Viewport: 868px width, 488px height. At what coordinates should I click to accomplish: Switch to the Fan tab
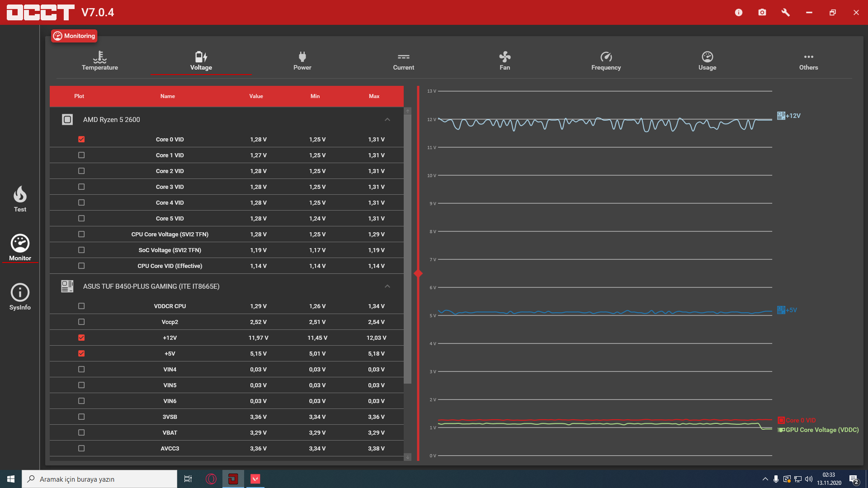[x=505, y=61]
